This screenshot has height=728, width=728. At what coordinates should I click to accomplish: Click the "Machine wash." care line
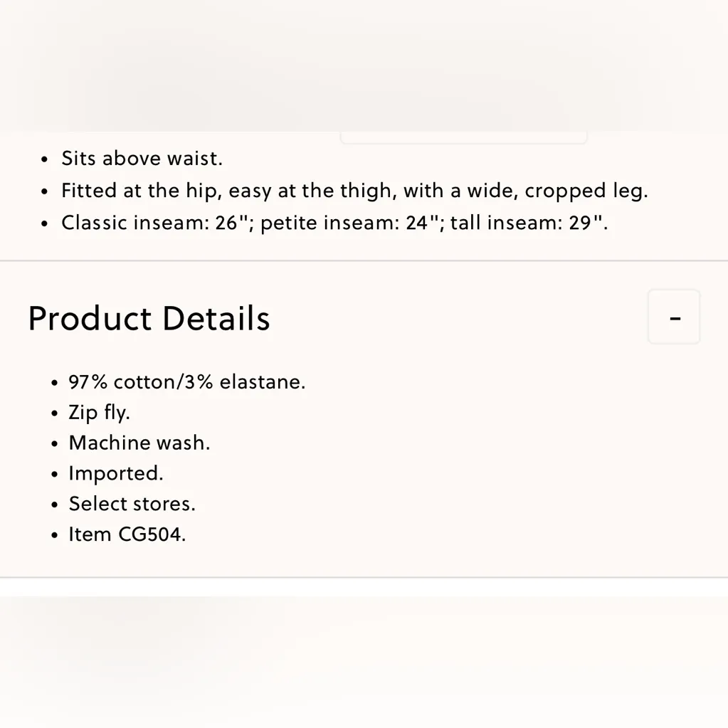139,443
